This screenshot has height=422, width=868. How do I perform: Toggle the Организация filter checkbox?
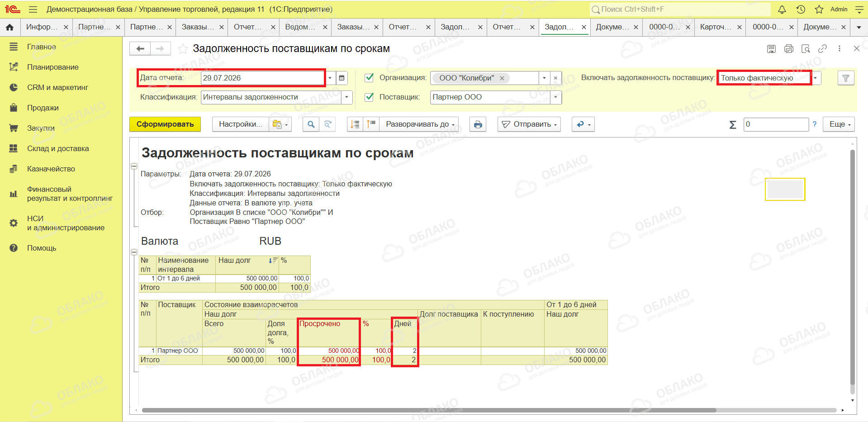coord(370,78)
